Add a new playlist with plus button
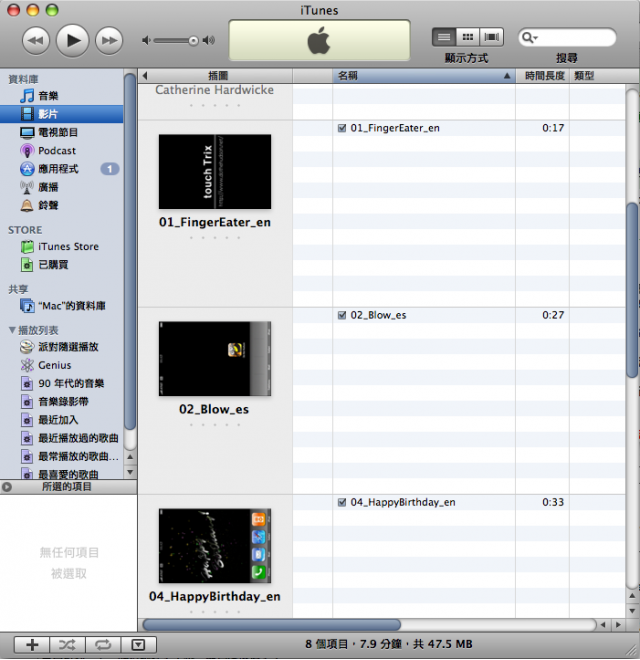The width and height of the screenshot is (640, 660). coord(32,645)
